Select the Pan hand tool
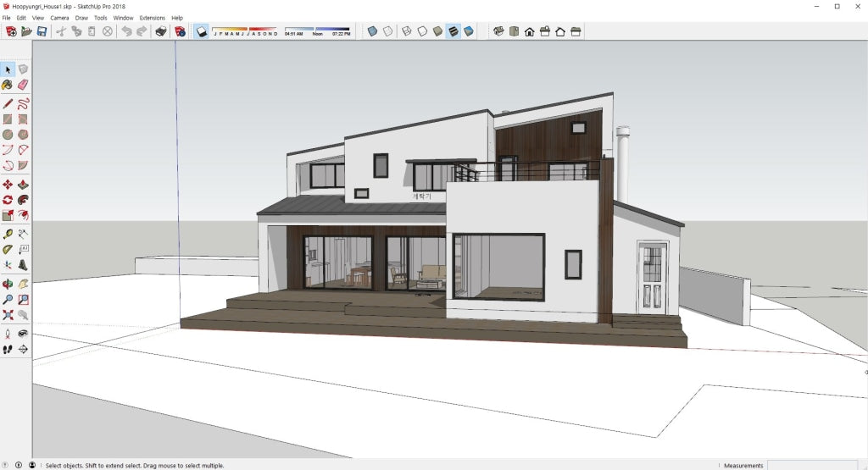Viewport: 868px width, 470px height. click(23, 284)
